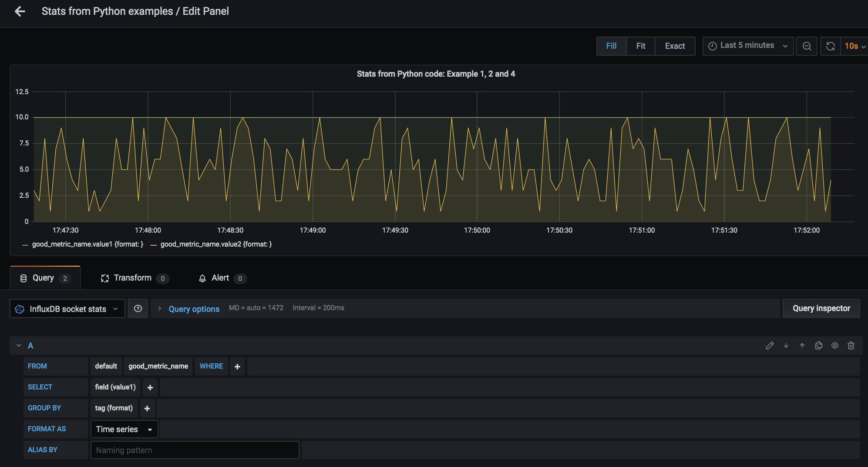Select Exact display mode
The width and height of the screenshot is (868, 467).
(675, 46)
